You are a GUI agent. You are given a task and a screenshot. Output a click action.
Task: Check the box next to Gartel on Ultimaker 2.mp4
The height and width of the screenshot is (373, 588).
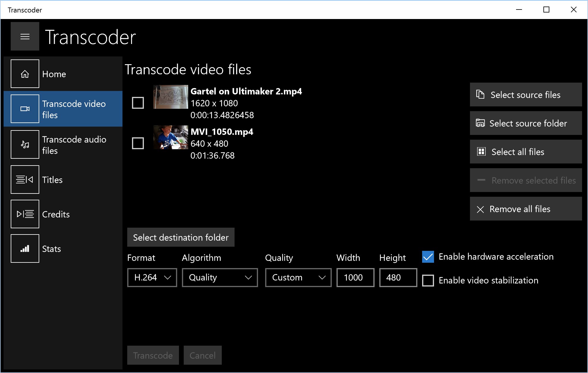pos(138,103)
